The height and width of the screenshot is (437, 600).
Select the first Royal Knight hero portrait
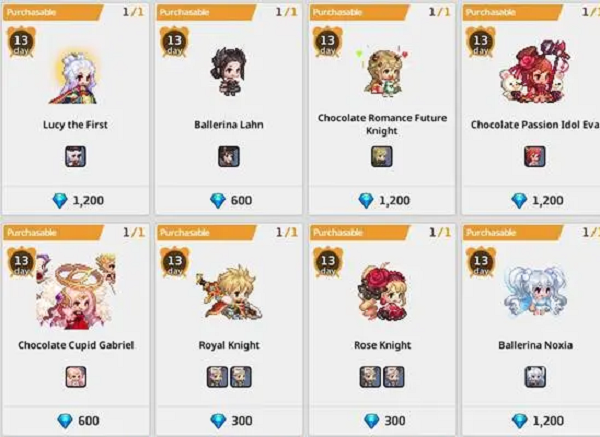(217, 377)
